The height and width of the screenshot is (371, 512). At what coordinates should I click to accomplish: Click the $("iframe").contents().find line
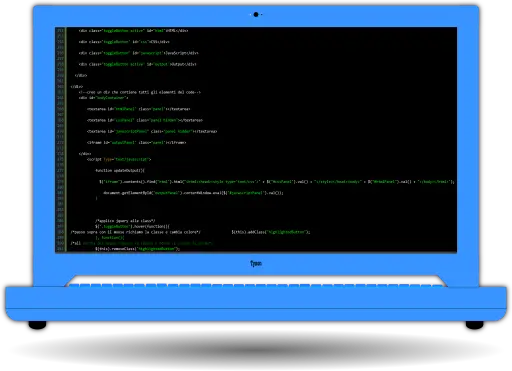pyautogui.click(x=277, y=182)
